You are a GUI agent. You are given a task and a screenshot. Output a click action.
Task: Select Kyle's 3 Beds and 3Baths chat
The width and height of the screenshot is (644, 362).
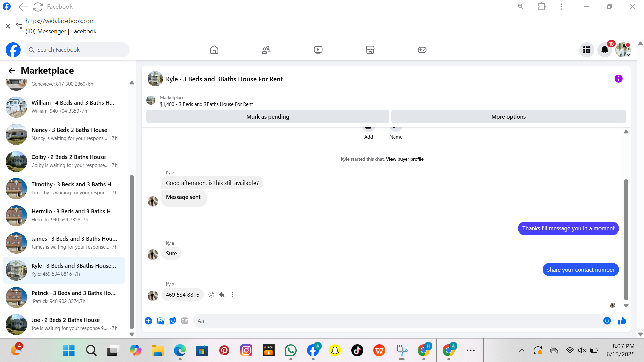64,270
